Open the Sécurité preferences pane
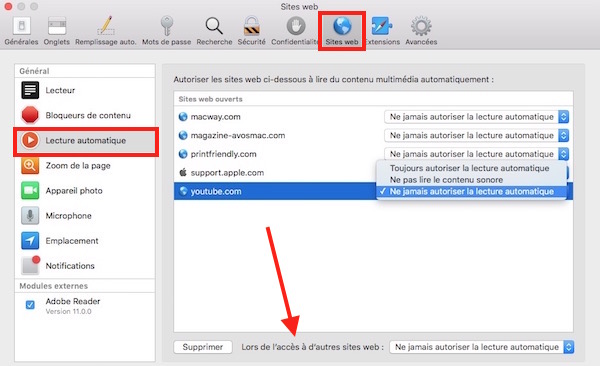 (251, 31)
